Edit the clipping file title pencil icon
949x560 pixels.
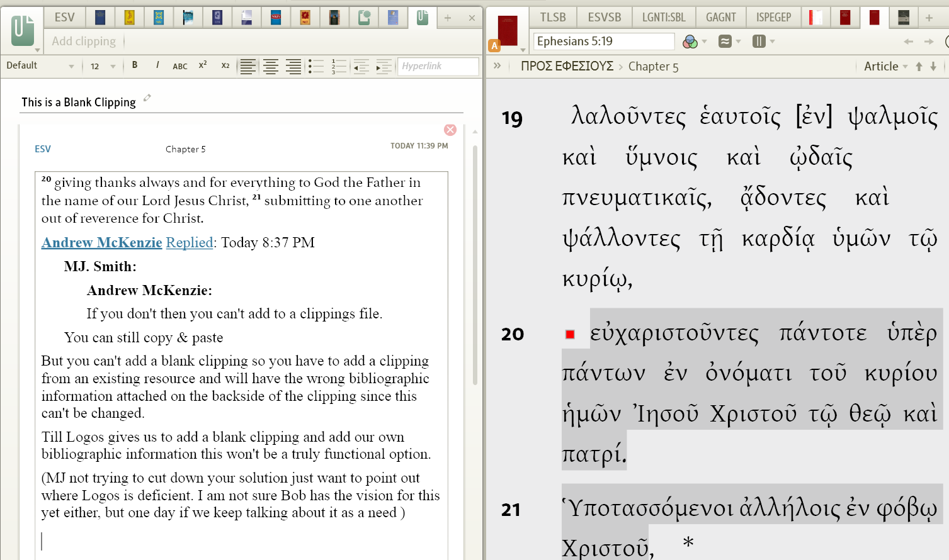(147, 98)
